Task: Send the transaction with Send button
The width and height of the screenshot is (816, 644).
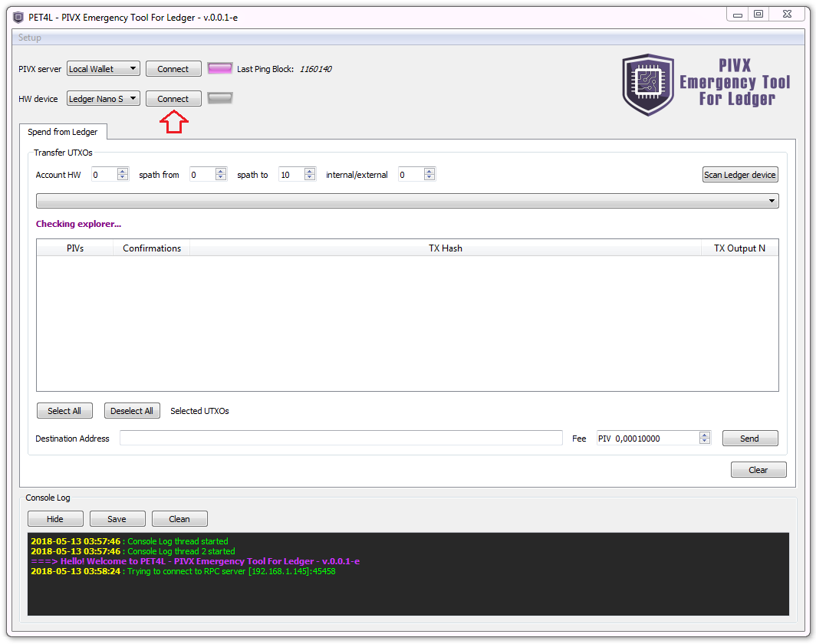Action: 750,439
